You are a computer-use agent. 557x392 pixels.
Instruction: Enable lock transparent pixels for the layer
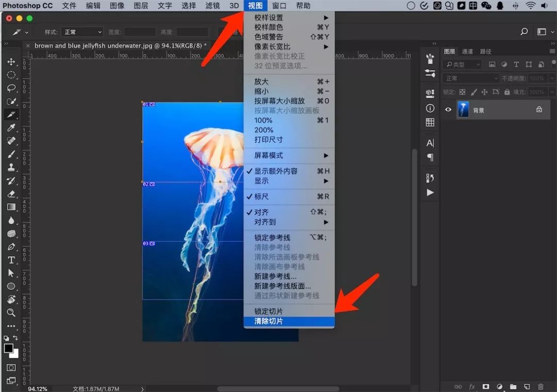point(463,92)
